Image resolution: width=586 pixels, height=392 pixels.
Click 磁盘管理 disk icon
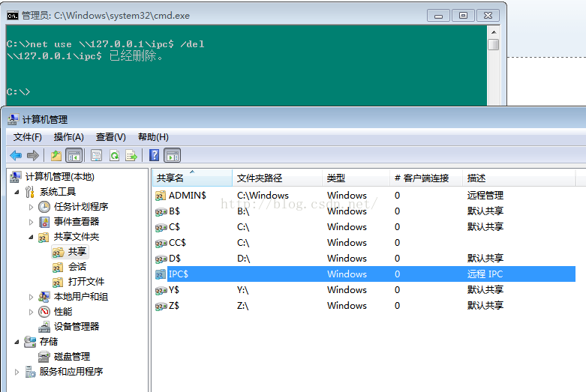pos(44,358)
